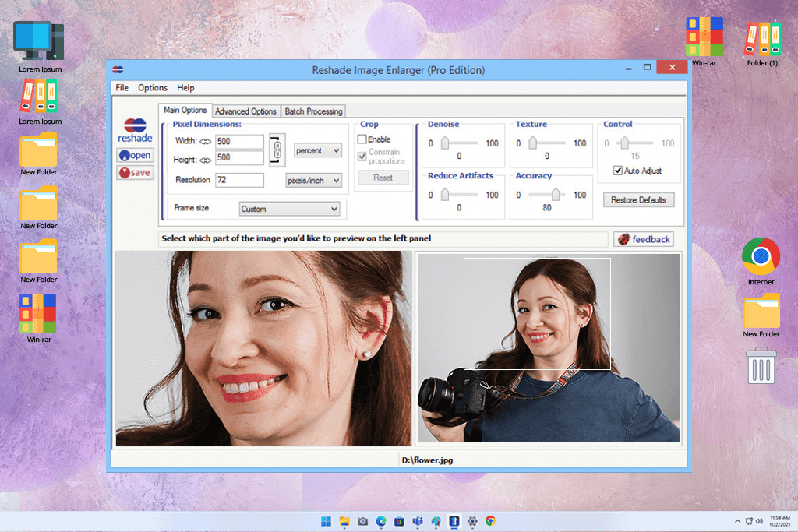Open Microsoft Teams from the taskbar
The image size is (798, 532).
click(x=418, y=521)
